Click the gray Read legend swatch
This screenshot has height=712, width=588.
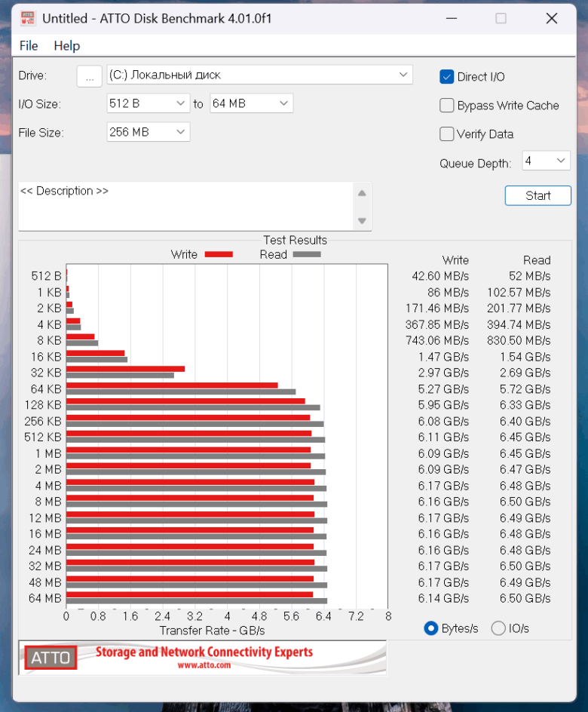(307, 254)
